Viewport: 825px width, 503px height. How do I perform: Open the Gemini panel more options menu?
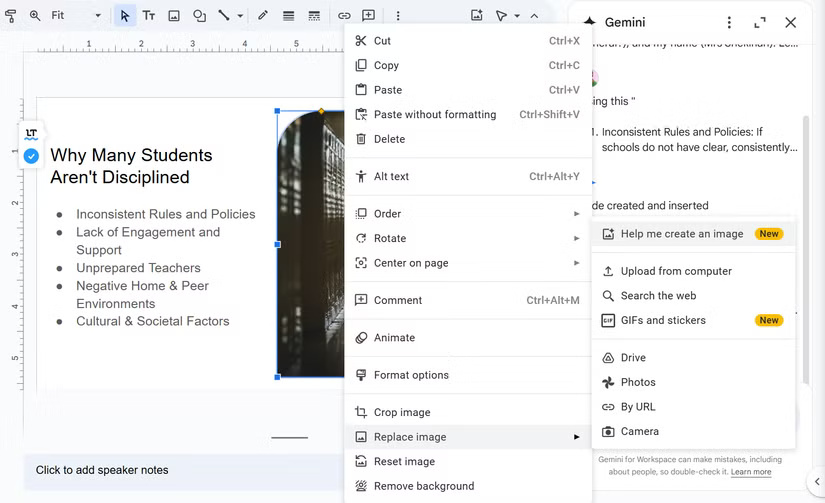729,22
